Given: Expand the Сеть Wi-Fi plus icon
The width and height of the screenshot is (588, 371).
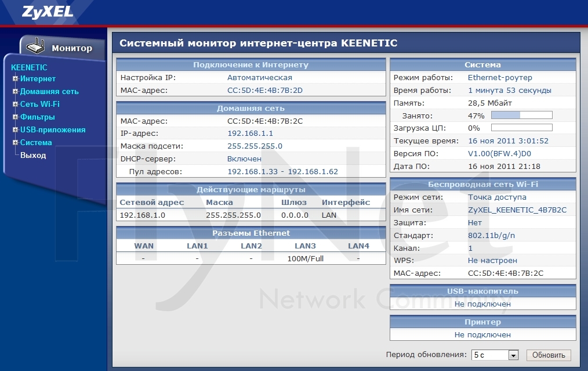Looking at the screenshot, I should 16,105.
